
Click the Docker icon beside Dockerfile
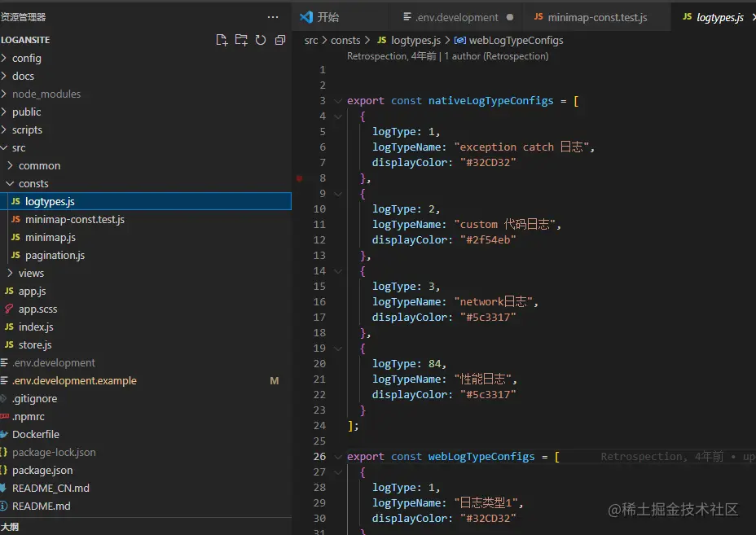[4, 434]
